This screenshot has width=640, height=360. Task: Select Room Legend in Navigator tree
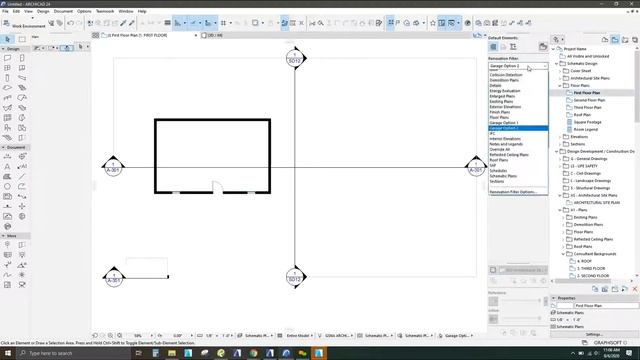(x=585, y=129)
